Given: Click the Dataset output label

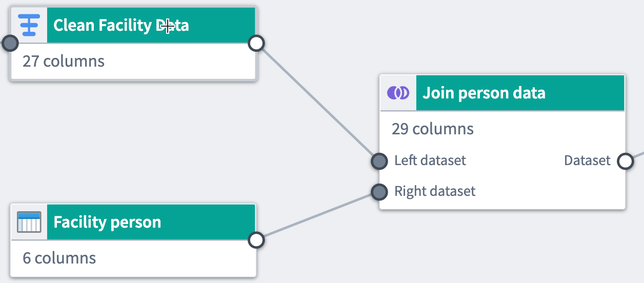Looking at the screenshot, I should click(x=587, y=160).
